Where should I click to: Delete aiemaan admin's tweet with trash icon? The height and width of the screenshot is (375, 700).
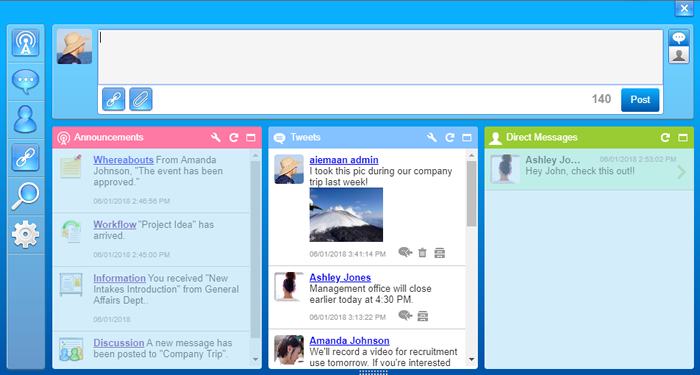(422, 253)
